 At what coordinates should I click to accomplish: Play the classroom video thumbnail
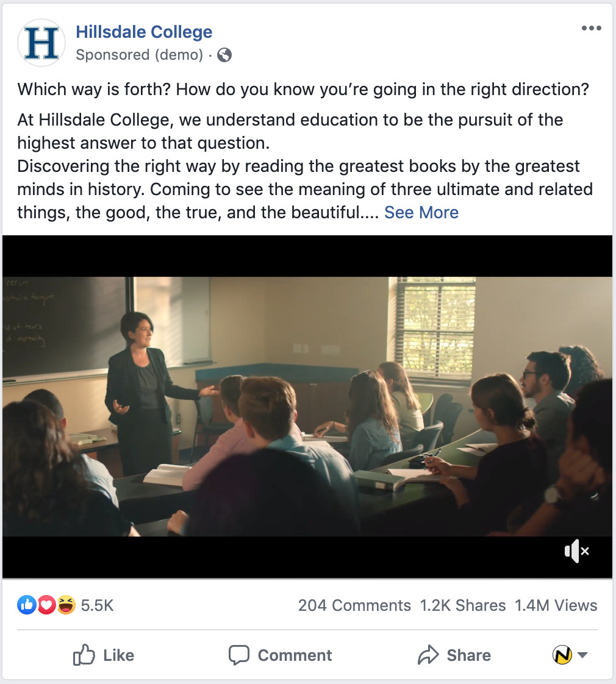[x=307, y=407]
